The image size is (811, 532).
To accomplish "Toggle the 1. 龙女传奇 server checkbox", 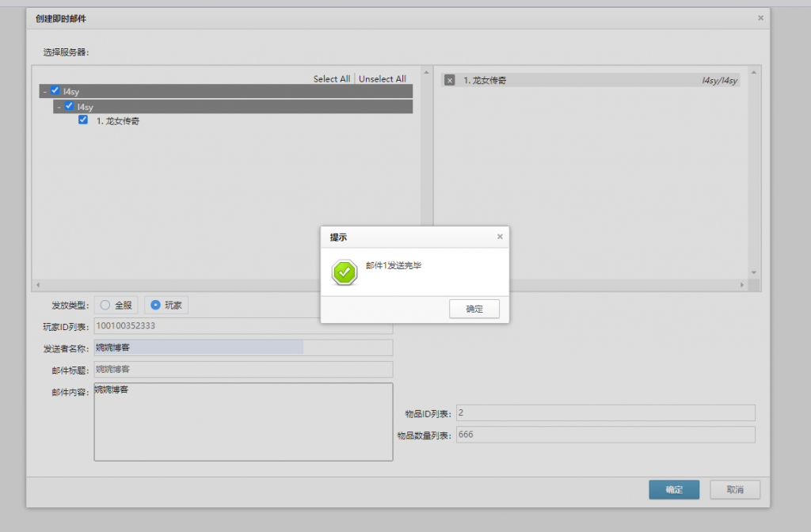I will coord(83,120).
